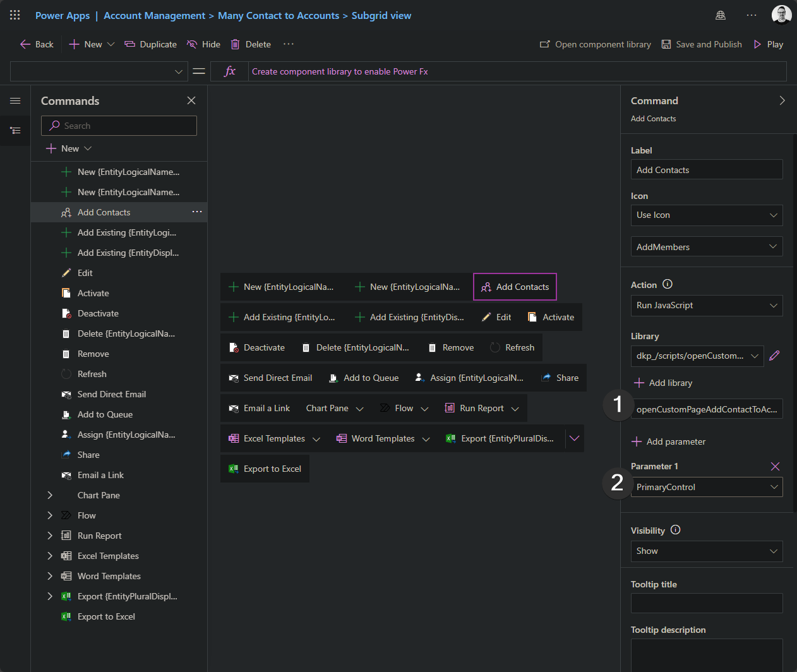Open New dropdown in Commands panel
This screenshot has width=797, height=672.
click(69, 148)
